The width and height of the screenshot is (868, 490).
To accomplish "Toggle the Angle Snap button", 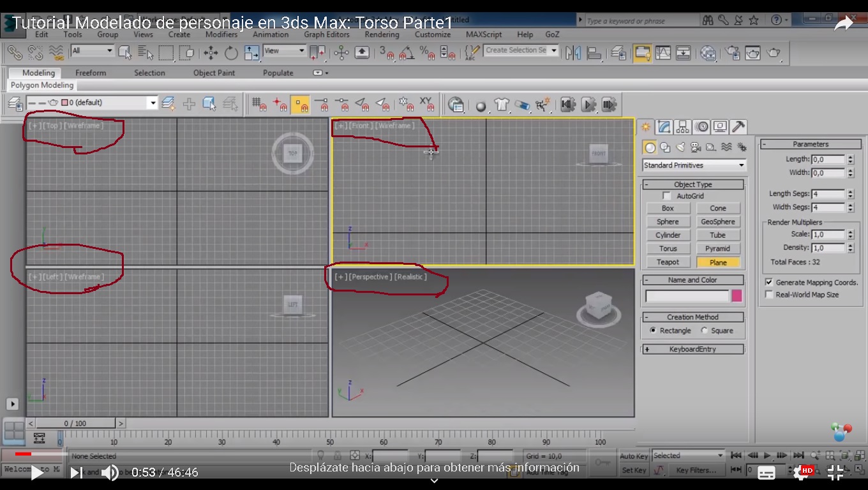I will (407, 52).
